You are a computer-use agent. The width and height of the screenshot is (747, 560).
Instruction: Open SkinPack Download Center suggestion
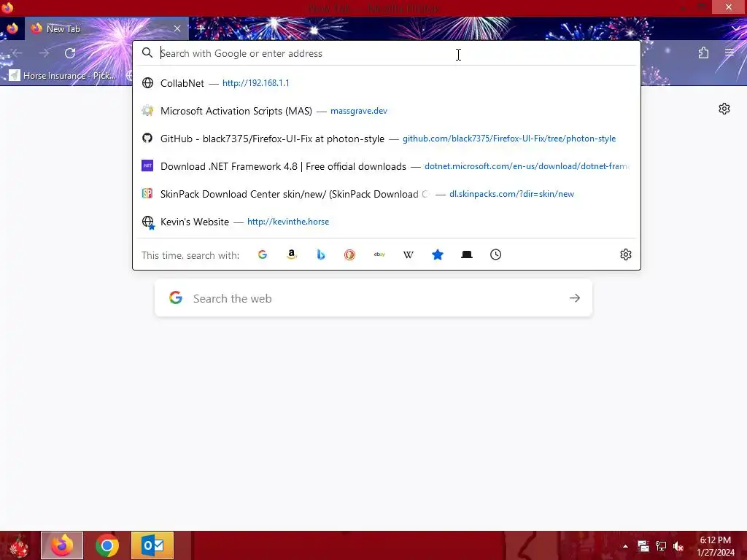click(387, 194)
